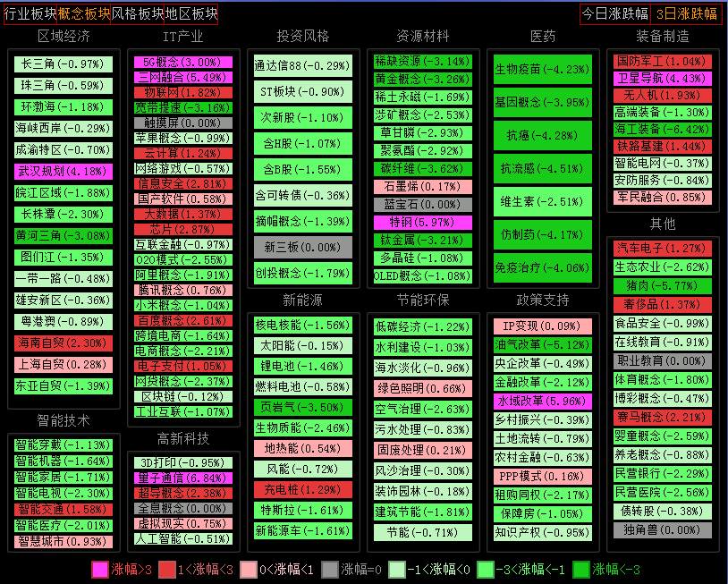Click the 通达信88 (-0.29%) block

pos(303,66)
